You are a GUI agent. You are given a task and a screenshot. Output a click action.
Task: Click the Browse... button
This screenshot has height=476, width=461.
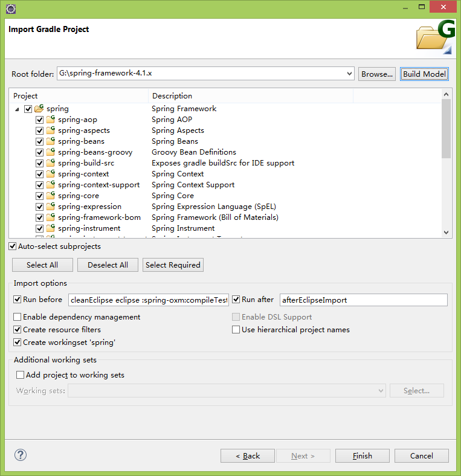(x=377, y=74)
